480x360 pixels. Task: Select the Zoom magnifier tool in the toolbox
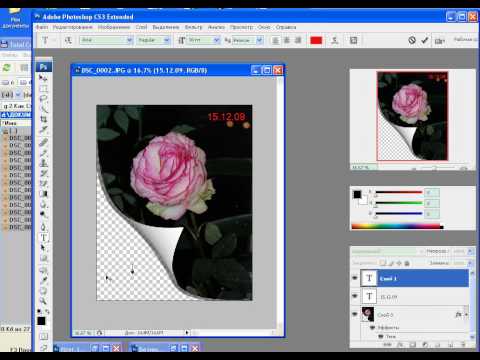click(43, 301)
